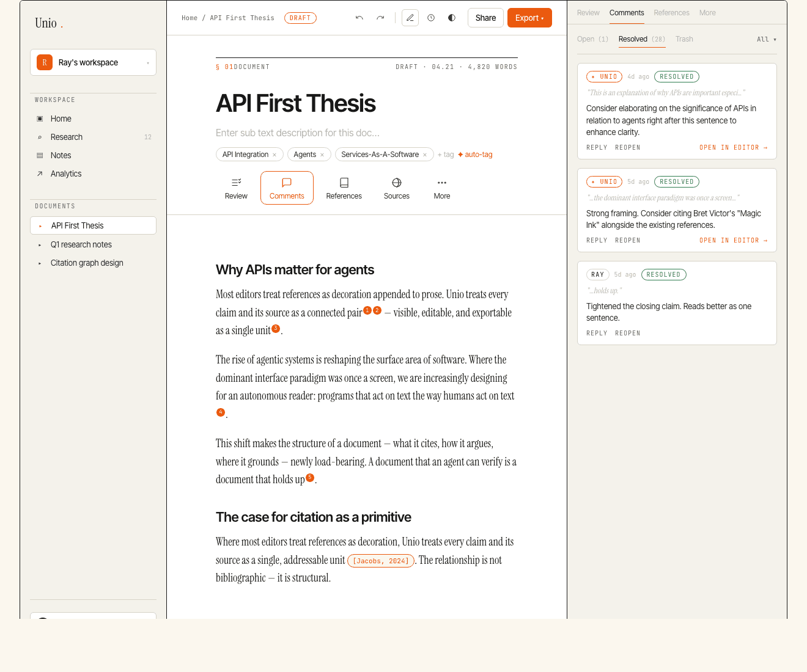Click the Unio logo

[49, 23]
